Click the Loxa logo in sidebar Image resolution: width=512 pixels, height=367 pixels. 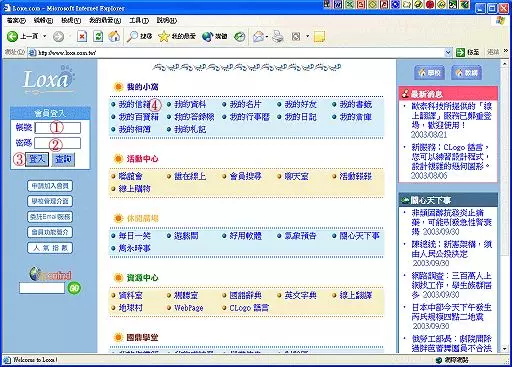(x=49, y=80)
